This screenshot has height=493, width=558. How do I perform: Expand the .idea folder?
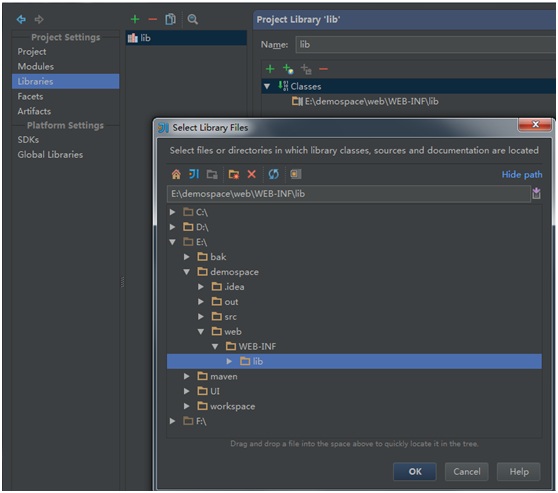pos(201,287)
